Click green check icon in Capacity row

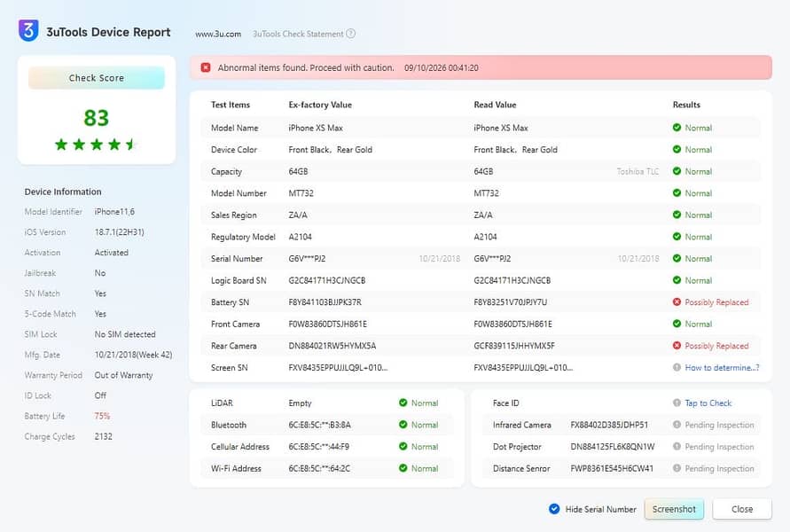pos(677,171)
